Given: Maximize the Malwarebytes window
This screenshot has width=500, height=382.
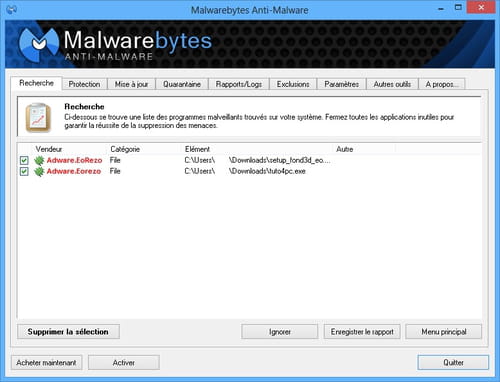Looking at the screenshot, I should pyautogui.click(x=458, y=7).
